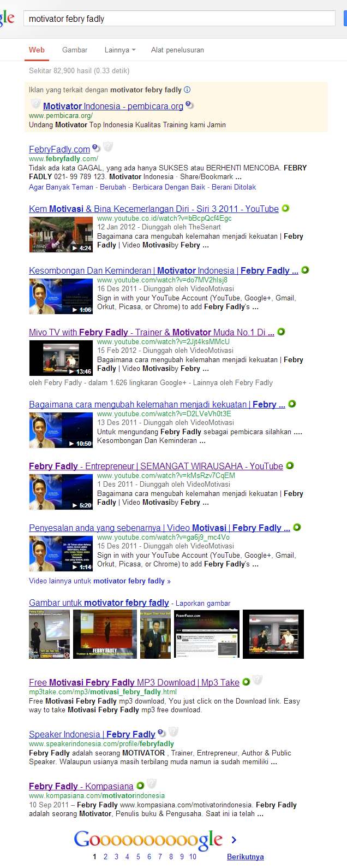Click green WOT rating circle beside Kem Motivasi result
The image size is (347, 868).
tap(285, 208)
